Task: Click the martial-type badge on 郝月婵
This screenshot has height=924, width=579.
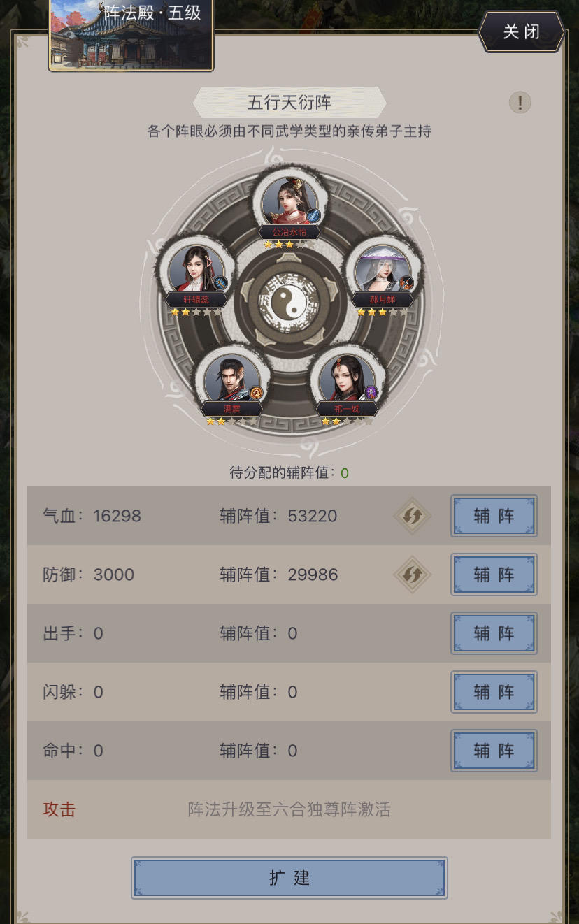Action: 406,283
